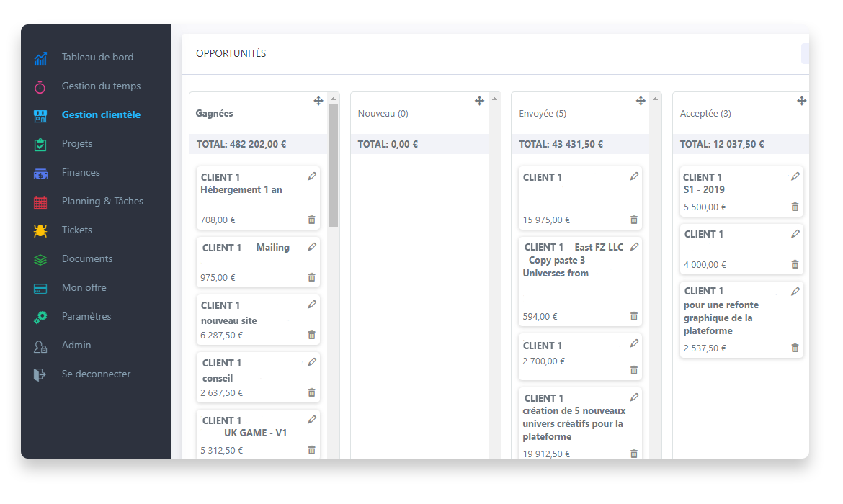Viewport: 843px width, 504px height.
Task: Edit the UK GAME - V1 opportunity
Action: click(x=312, y=420)
